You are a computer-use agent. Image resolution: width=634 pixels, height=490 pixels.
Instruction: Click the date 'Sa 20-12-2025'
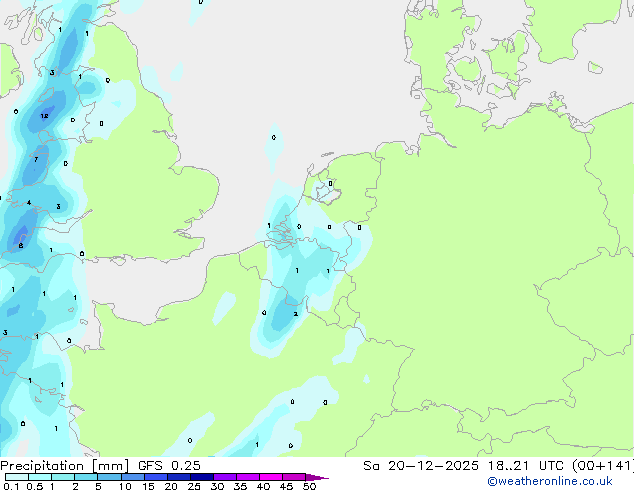421,466
